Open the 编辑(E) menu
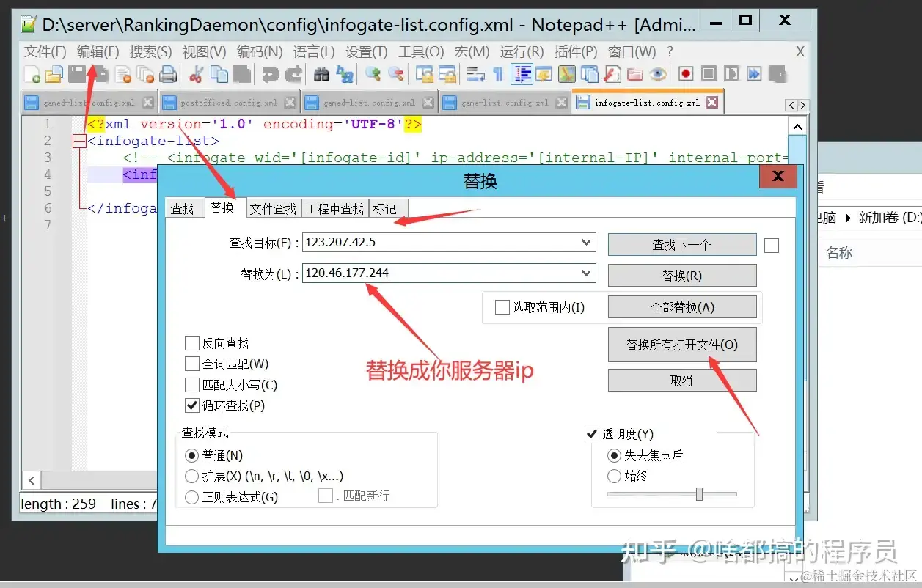The image size is (922, 588). click(98, 52)
